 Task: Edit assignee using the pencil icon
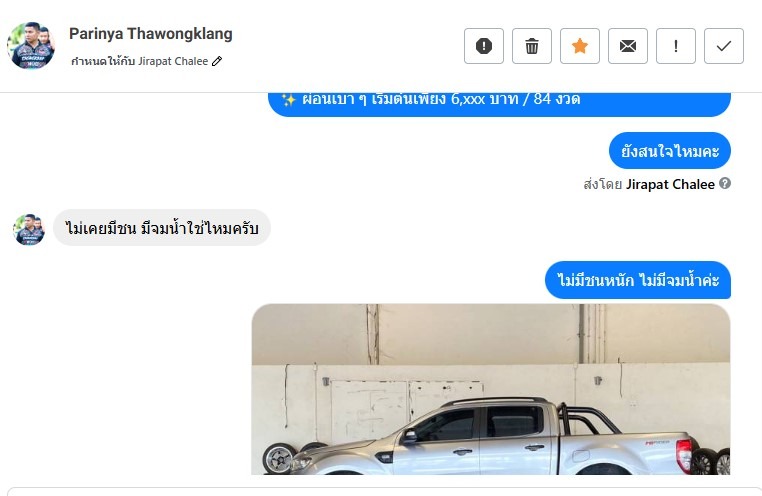pos(217,61)
